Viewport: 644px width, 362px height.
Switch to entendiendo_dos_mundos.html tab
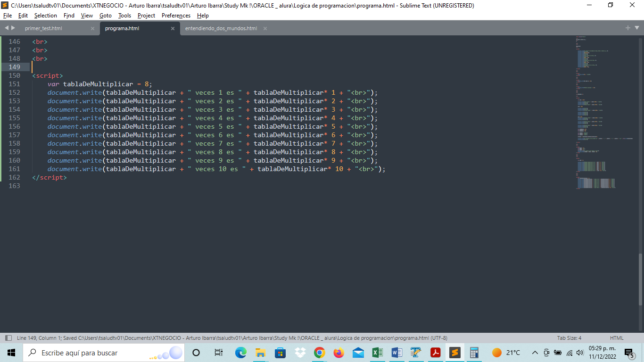pyautogui.click(x=221, y=28)
